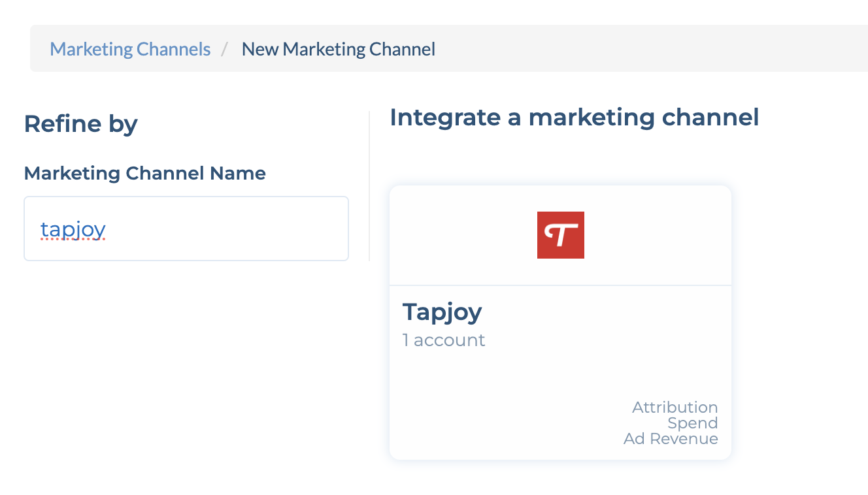Click the "Integrate a marketing channel" heading
The height and width of the screenshot is (495, 868).
point(575,118)
